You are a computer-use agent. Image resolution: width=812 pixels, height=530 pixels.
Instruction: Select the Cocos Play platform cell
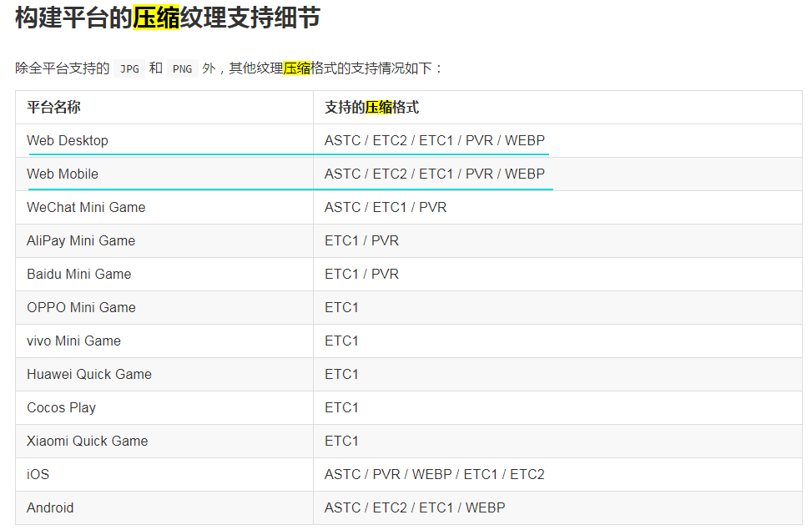coord(61,407)
